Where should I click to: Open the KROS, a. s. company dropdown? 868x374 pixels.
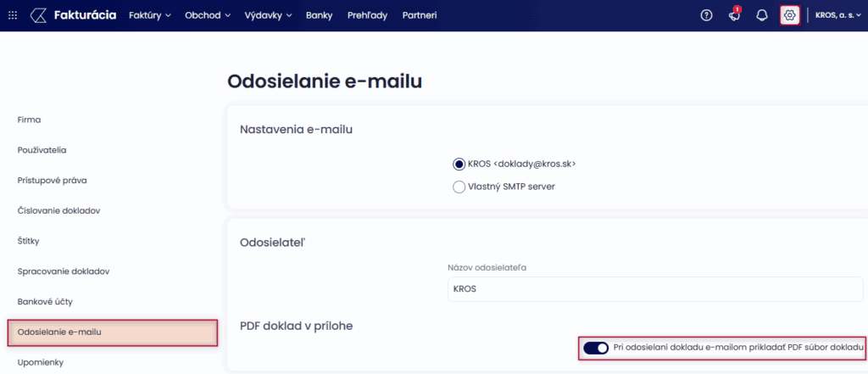point(837,15)
